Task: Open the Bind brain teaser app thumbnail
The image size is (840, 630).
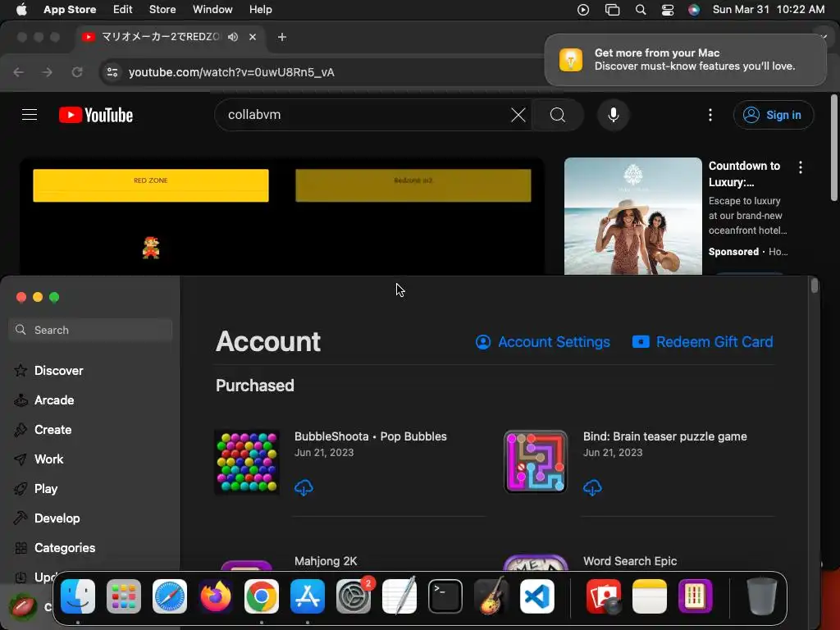Action: [x=535, y=462]
